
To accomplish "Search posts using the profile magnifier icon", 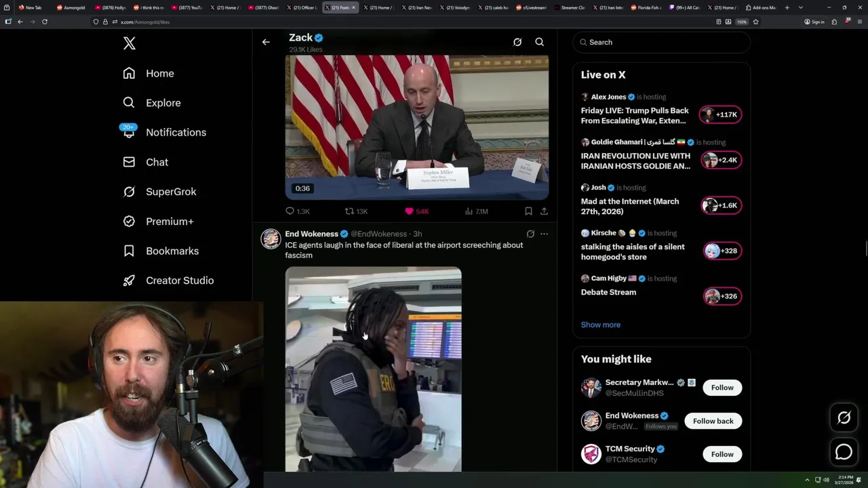I will click(540, 42).
